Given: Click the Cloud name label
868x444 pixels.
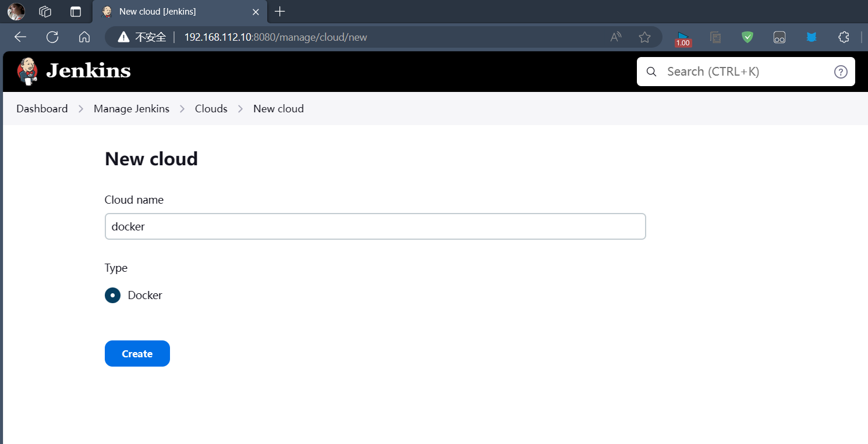Looking at the screenshot, I should pyautogui.click(x=134, y=200).
